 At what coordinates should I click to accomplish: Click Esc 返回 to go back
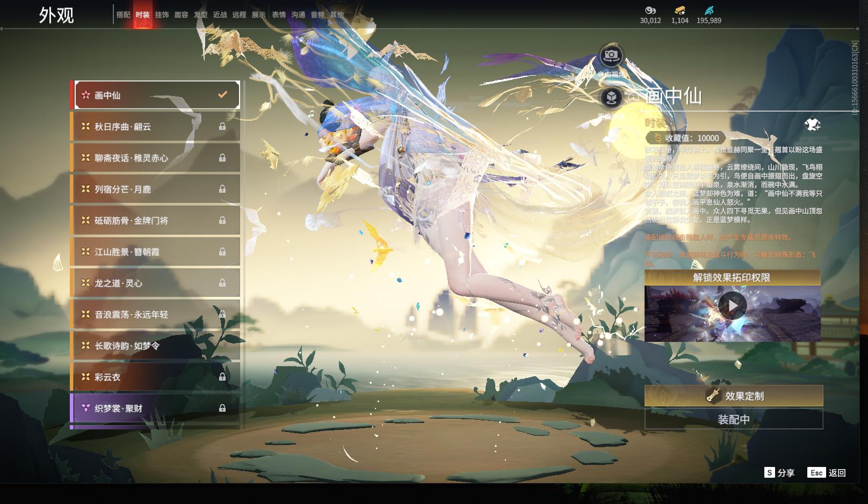click(x=827, y=472)
